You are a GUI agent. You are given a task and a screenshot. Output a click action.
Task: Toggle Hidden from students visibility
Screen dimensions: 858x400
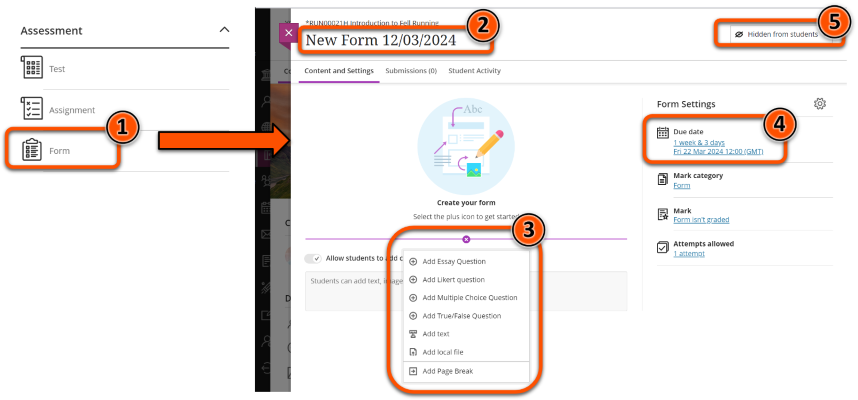pos(775,34)
